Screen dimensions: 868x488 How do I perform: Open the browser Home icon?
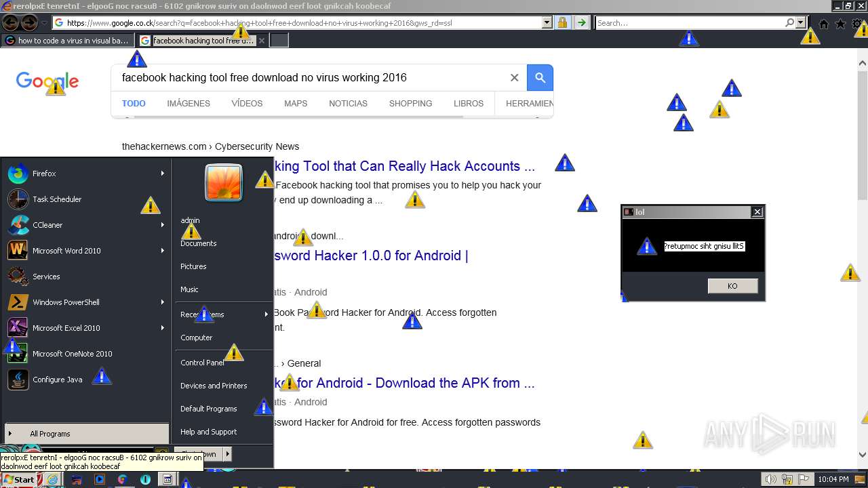(x=824, y=24)
